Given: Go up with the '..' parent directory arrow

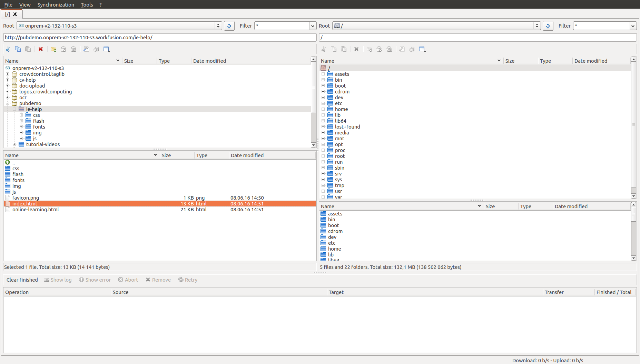Looking at the screenshot, I should [8, 162].
